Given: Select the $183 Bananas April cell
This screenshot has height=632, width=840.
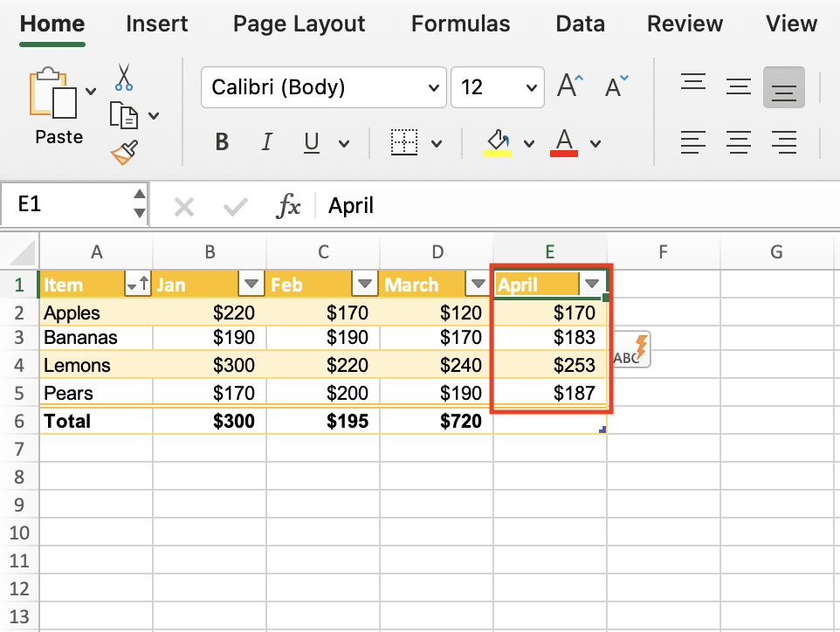Looking at the screenshot, I should coord(550,338).
